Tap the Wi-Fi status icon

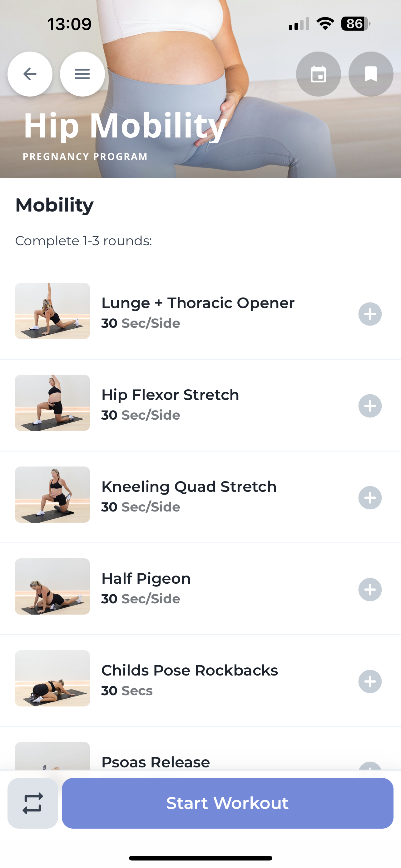325,24
